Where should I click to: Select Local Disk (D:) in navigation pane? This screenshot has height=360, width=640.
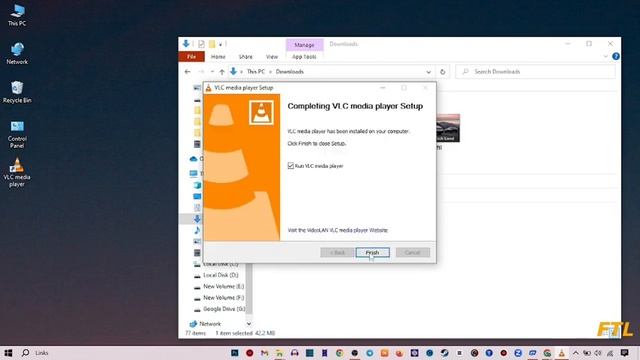tap(221, 275)
